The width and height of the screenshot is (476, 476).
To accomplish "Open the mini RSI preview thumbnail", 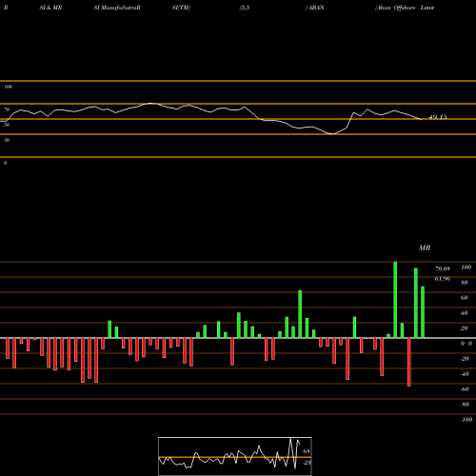I will [x=235, y=456].
